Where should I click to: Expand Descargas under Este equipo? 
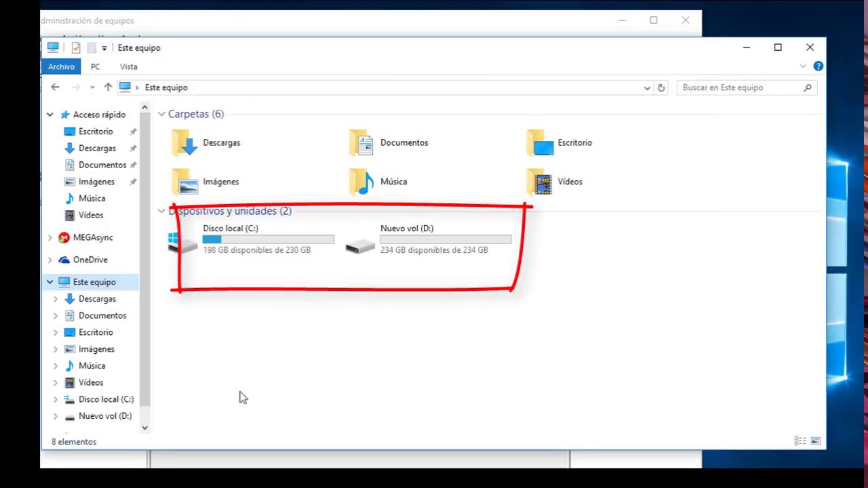click(56, 299)
